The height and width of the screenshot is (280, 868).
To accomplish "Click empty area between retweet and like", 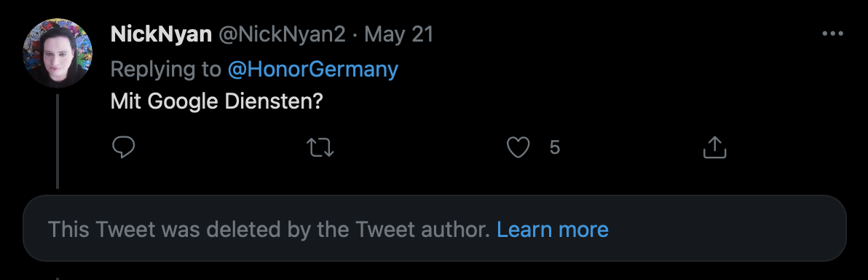I will (x=421, y=147).
